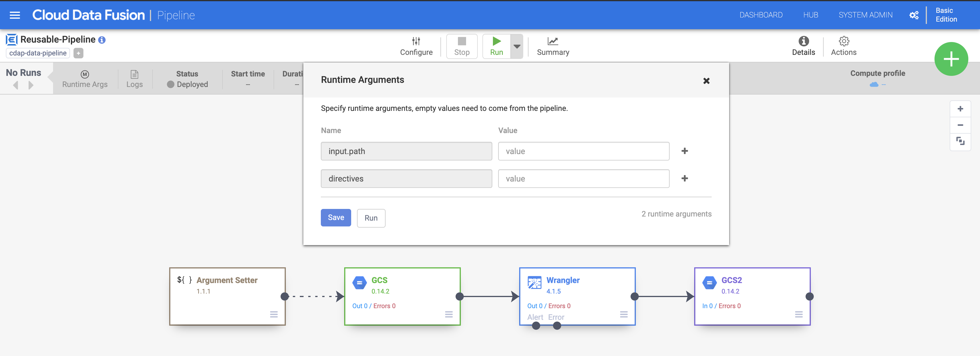The image size is (980, 356).
Task: Click the green add plus button
Action: [x=951, y=59]
